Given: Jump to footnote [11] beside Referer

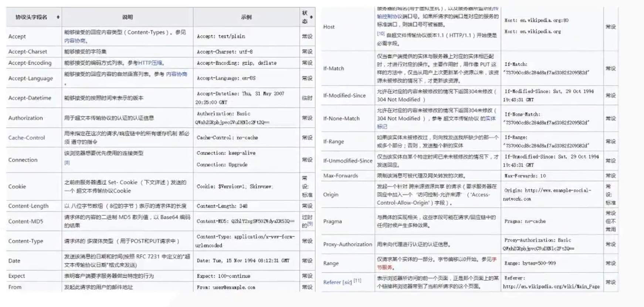Looking at the screenshot, I should 357,280.
